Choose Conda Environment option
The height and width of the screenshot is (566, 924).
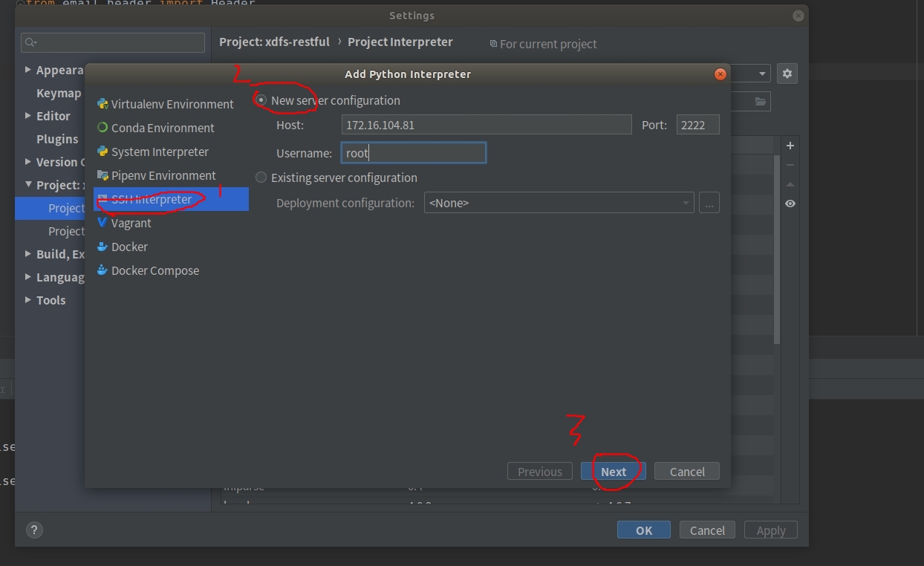tap(155, 128)
